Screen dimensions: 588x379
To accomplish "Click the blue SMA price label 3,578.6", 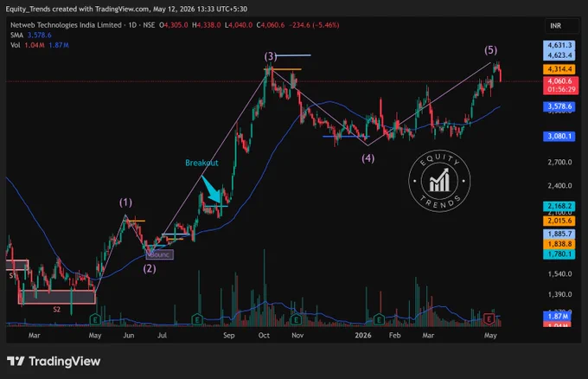I will tap(559, 106).
